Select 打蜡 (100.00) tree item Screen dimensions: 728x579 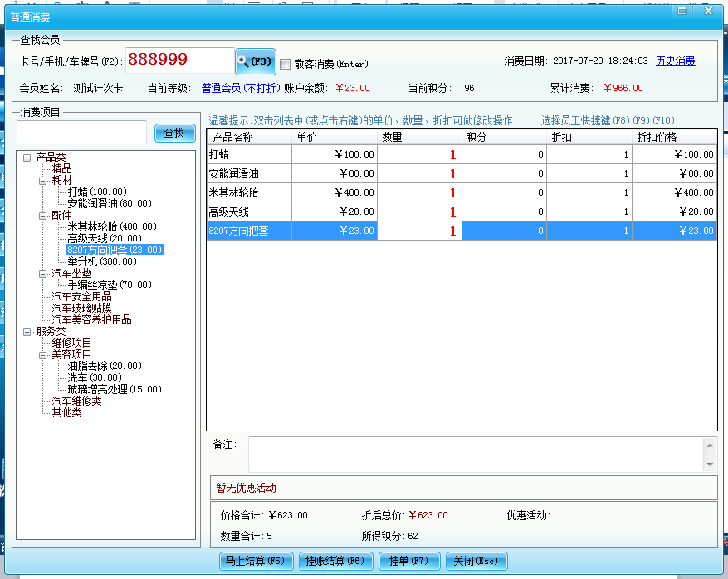97,192
